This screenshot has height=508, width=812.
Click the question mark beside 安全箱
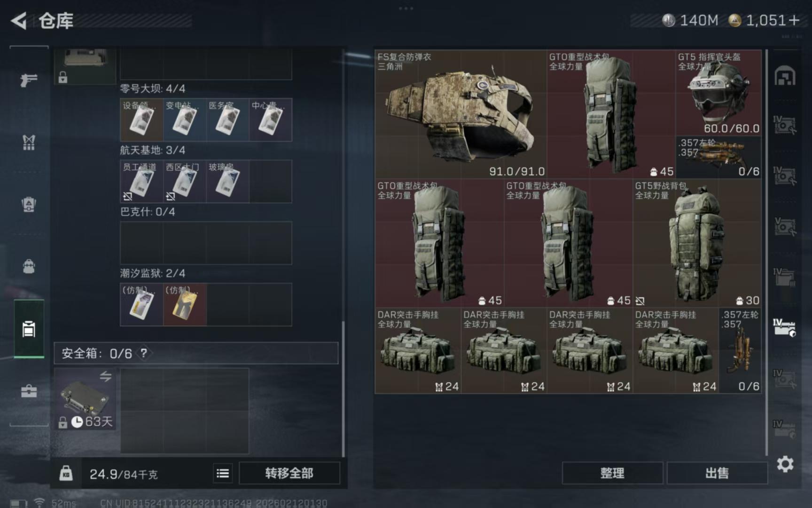point(144,353)
